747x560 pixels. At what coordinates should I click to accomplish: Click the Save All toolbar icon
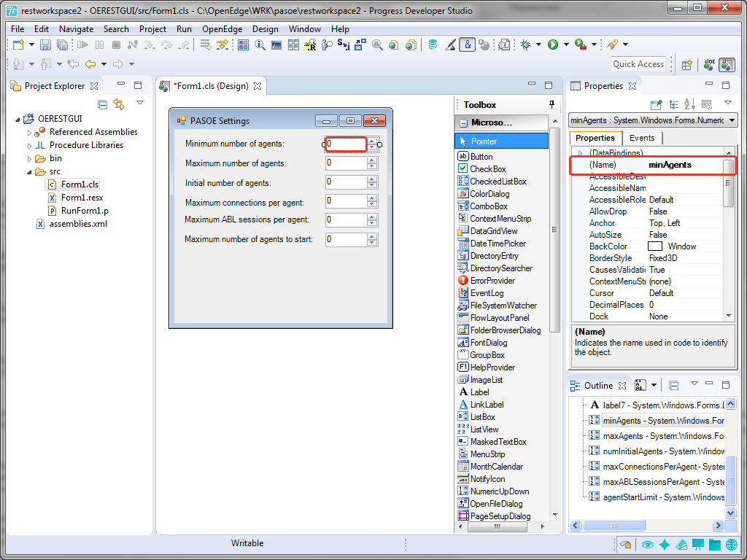62,44
